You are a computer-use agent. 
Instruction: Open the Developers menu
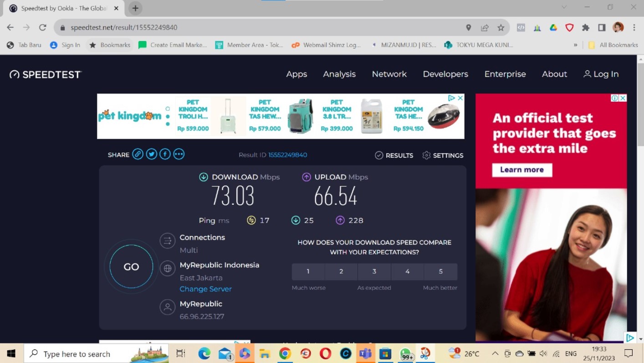click(445, 74)
